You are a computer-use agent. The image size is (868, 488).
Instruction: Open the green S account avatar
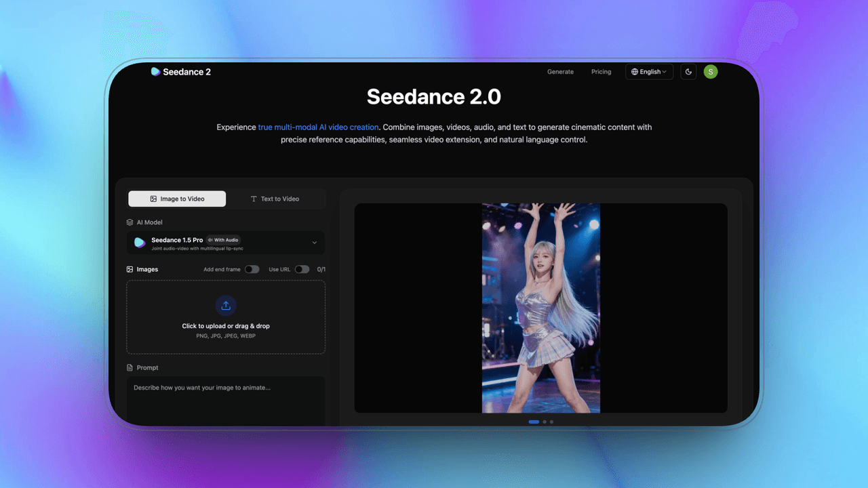[x=710, y=71]
